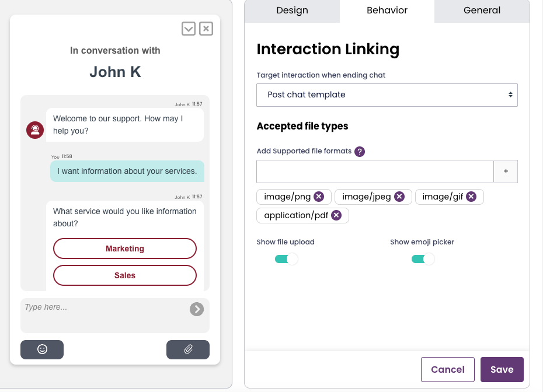Click the paperclip attachment button

pyautogui.click(x=188, y=349)
